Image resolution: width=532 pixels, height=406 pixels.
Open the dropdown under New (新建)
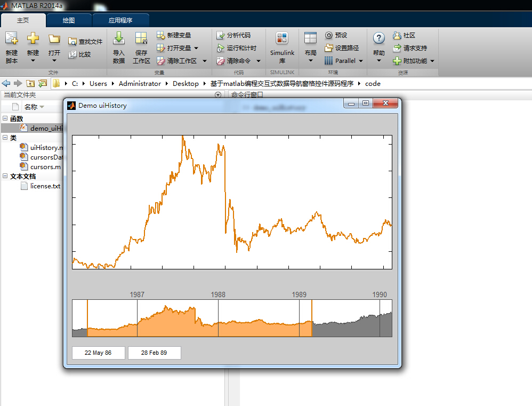coord(33,61)
